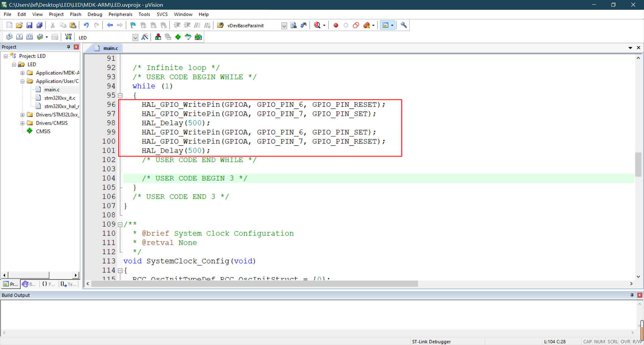Open the Project menu
644x345 pixels.
56,14
